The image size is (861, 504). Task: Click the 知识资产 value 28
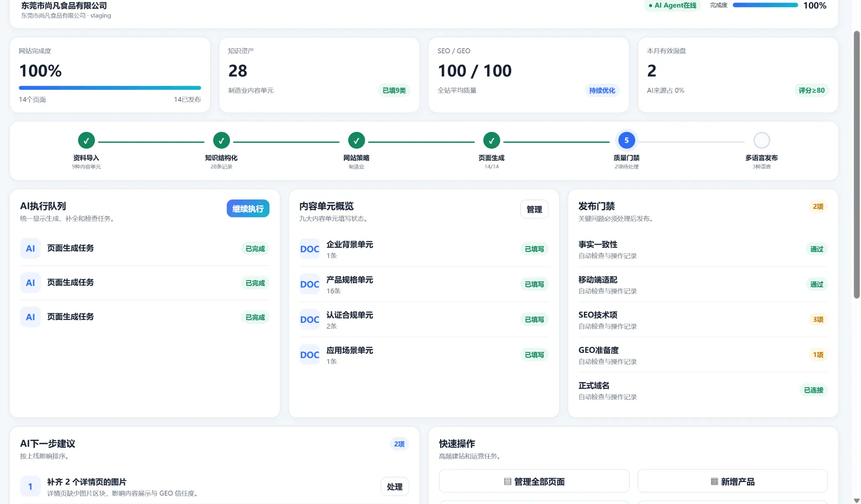click(x=238, y=71)
